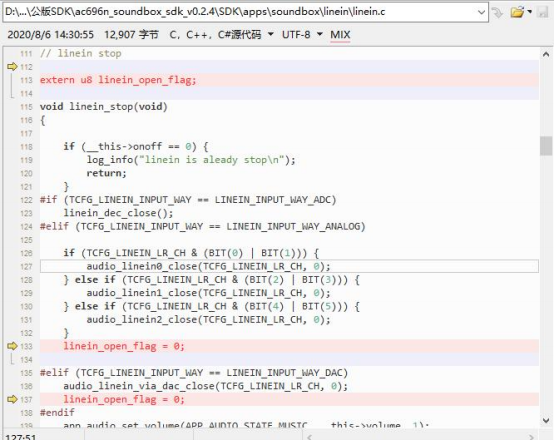Open the dropdown arrow beside the folder icon

pos(529,12)
